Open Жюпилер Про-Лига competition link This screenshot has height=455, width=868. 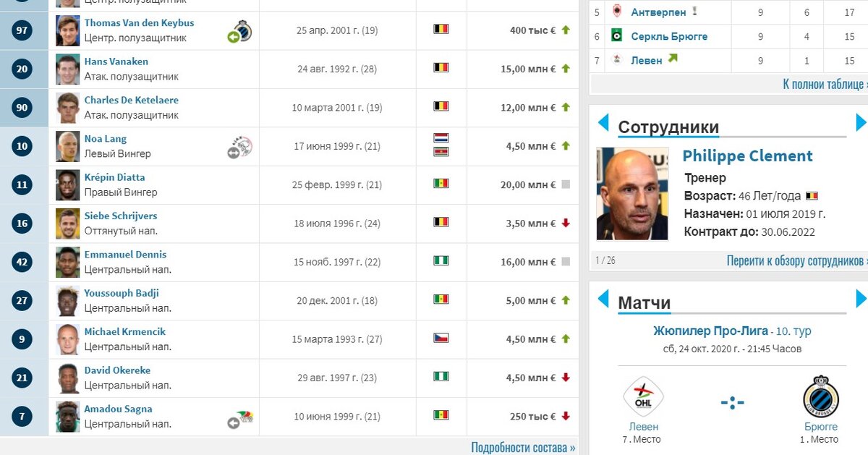click(710, 331)
